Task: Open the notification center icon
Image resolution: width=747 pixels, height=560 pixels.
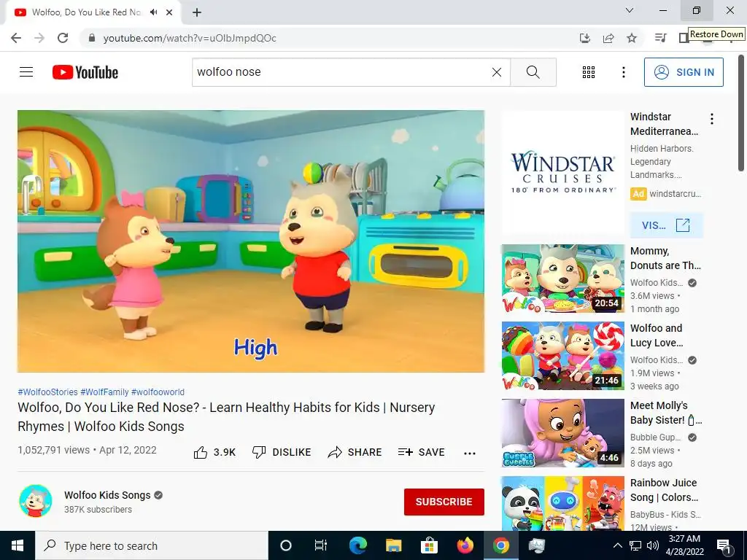Action: click(x=724, y=545)
